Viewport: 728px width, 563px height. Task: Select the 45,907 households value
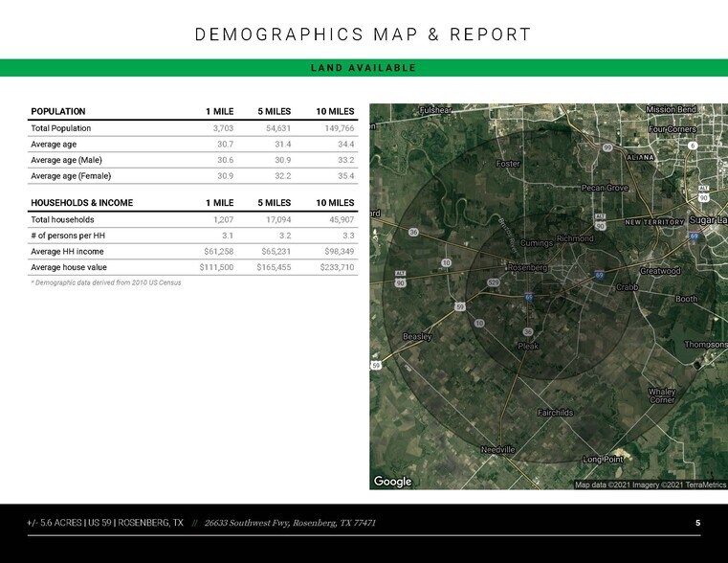[x=342, y=219]
